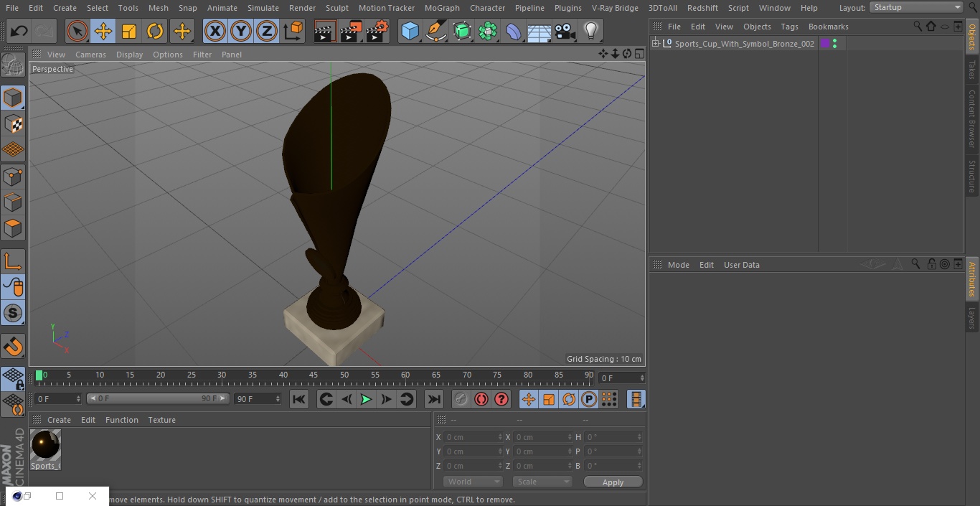Toggle parameter (P) keyframe recording
This screenshot has height=506, width=980.
[x=589, y=399]
